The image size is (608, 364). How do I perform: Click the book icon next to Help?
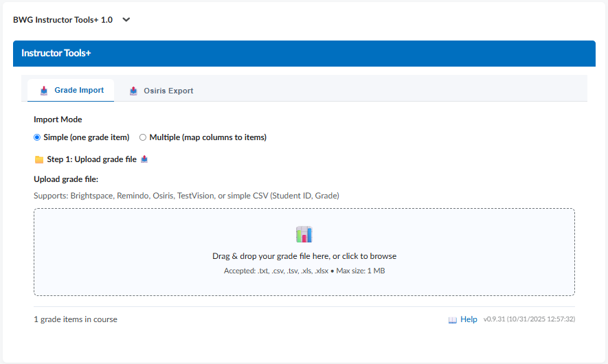click(452, 320)
